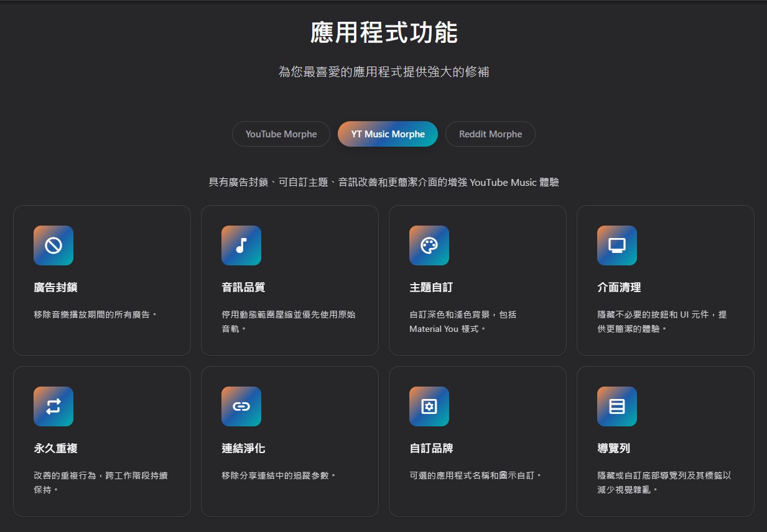Click the 應用程式功能 page title
This screenshot has width=767, height=532.
coord(384,33)
